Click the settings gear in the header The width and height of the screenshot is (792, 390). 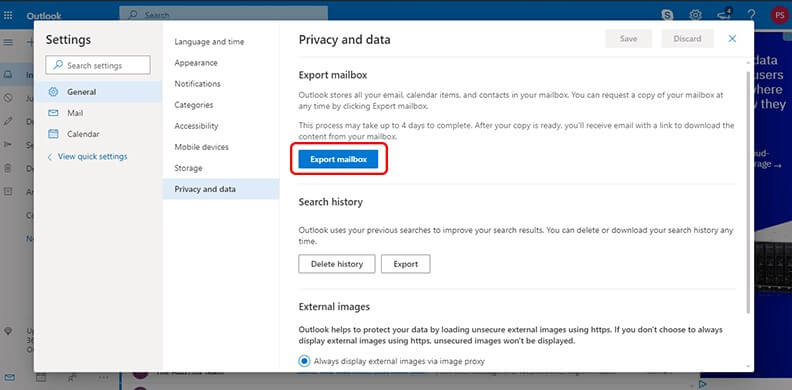pyautogui.click(x=696, y=15)
